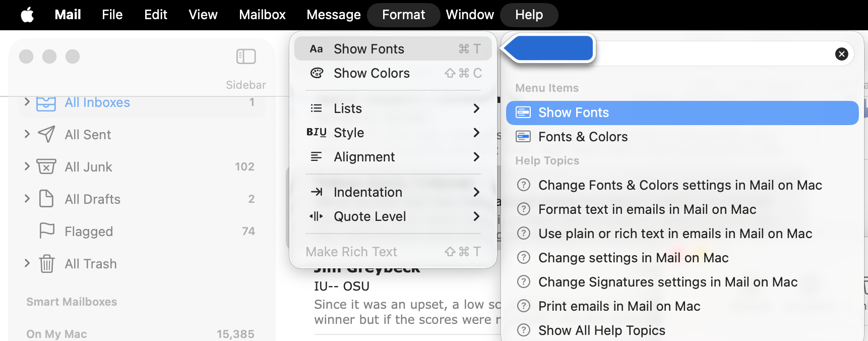The width and height of the screenshot is (868, 341).
Task: Expand the All Junk disclosure chevron
Action: [x=27, y=166]
